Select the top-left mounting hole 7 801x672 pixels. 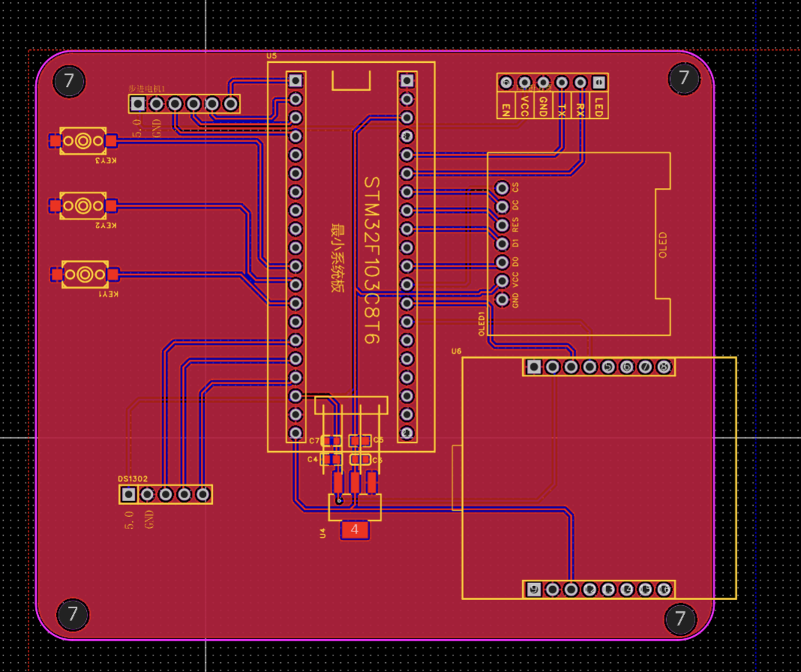(69, 81)
